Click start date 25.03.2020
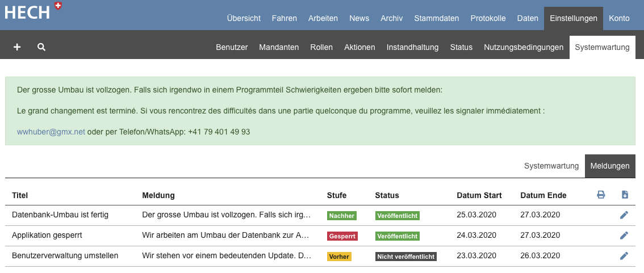Image resolution: width=644 pixels, height=273 pixels. pos(476,215)
